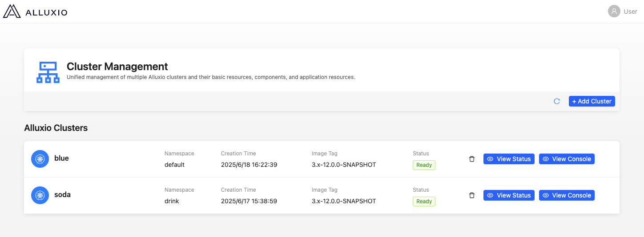This screenshot has width=644, height=237.
Task: View Console of the blue cluster
Action: point(567,159)
